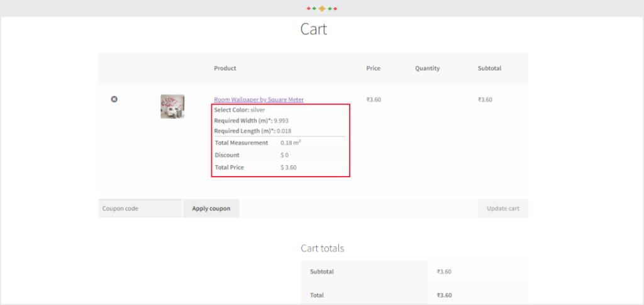644x305 pixels.
Task: Click the Discount row showing $ 0
Action: 280,155
